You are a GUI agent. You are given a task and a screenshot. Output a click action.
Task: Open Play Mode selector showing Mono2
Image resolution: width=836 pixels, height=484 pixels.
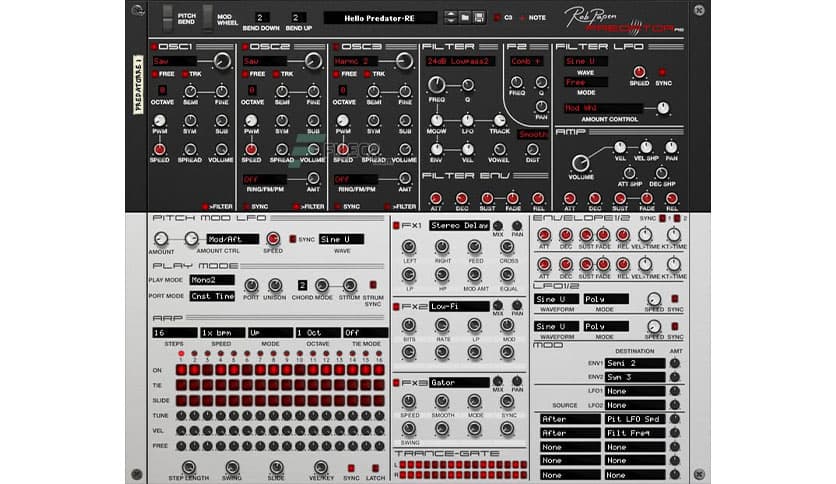pyautogui.click(x=212, y=280)
